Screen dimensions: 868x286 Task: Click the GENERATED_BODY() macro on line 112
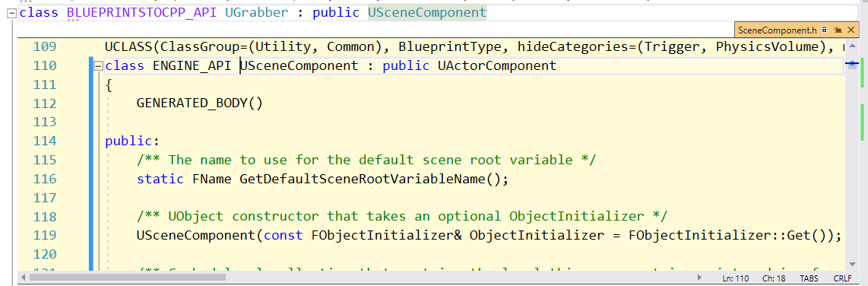[x=200, y=103]
